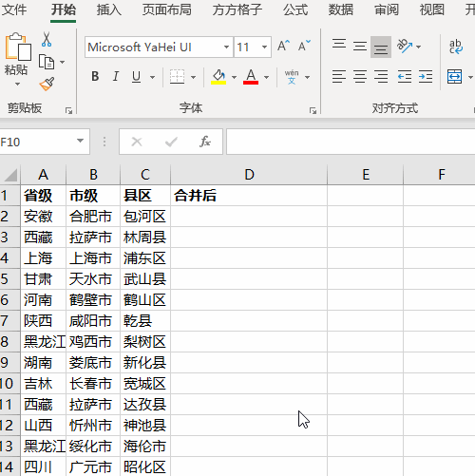Expand paste options arrow under 粘贴
This screenshot has height=476, width=475.
[17, 85]
